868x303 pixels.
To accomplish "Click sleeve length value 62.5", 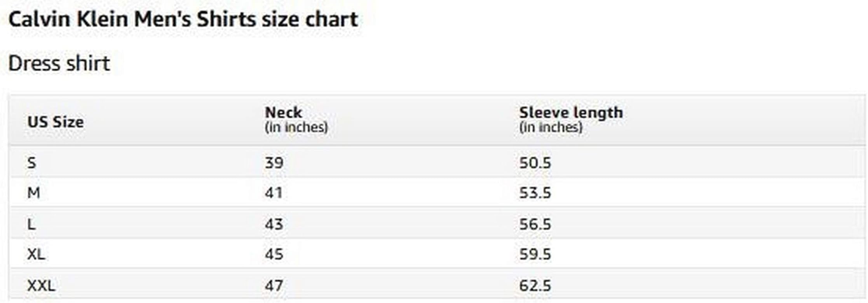I will [535, 286].
